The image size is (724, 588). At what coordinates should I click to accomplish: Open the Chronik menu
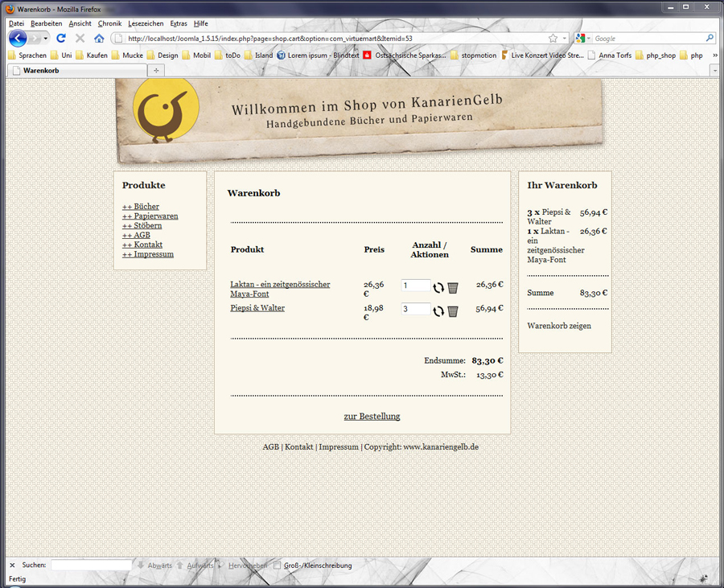[109, 23]
